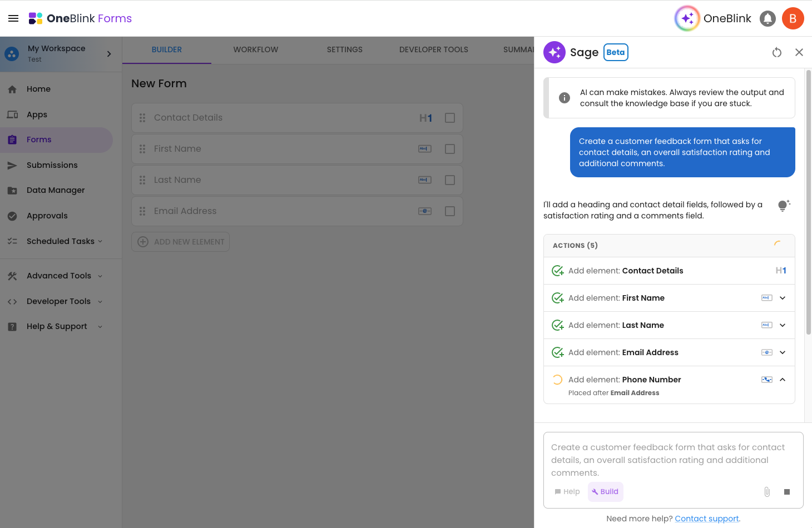Click the Sage chat scrollbar
The height and width of the screenshot is (528, 812).
tap(809, 203)
